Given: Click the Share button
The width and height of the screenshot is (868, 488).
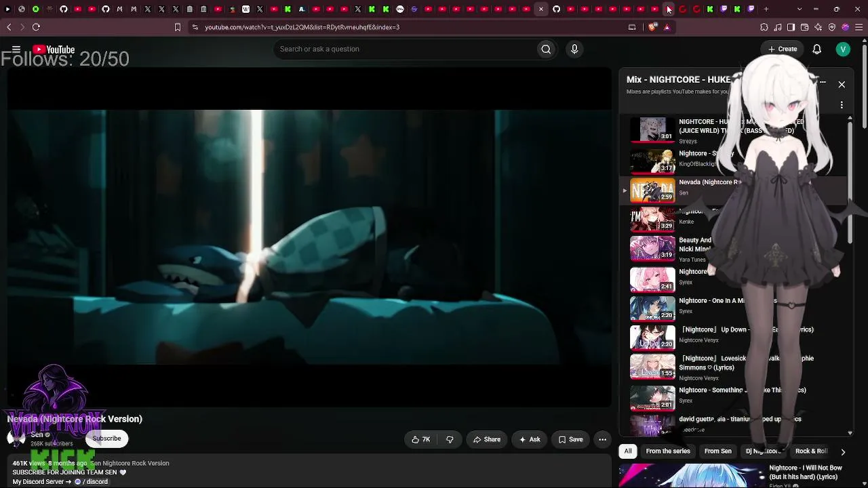Looking at the screenshot, I should click(486, 439).
